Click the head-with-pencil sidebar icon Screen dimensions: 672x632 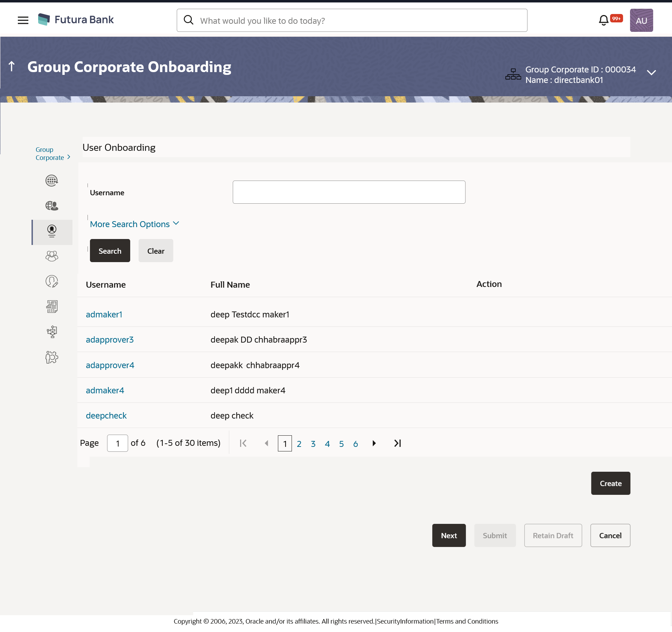coord(52,281)
